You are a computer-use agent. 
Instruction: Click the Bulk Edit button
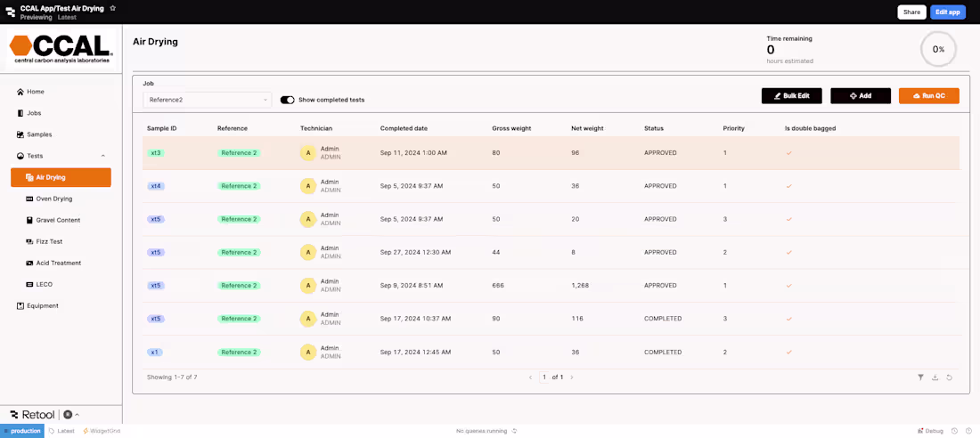pyautogui.click(x=791, y=96)
